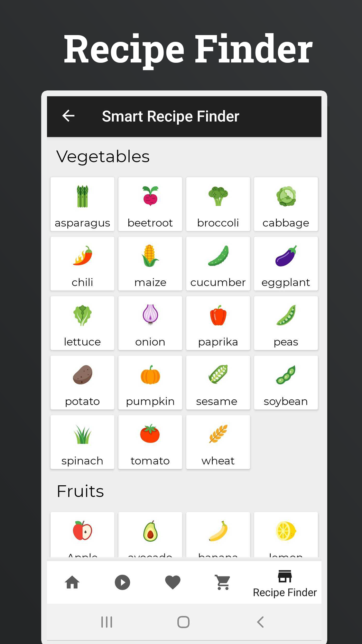
Task: Tap the eggplant ingredient card
Action: pyautogui.click(x=286, y=264)
